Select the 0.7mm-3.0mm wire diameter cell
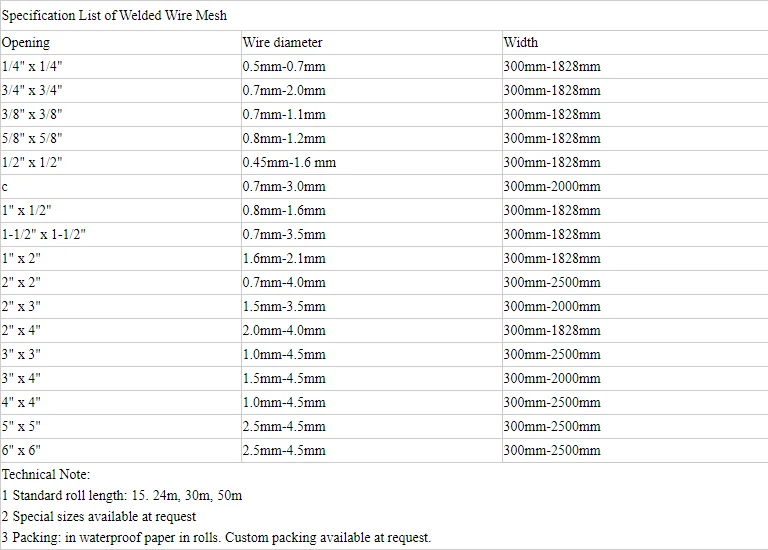Viewport: 768px width, 550px height. [284, 186]
